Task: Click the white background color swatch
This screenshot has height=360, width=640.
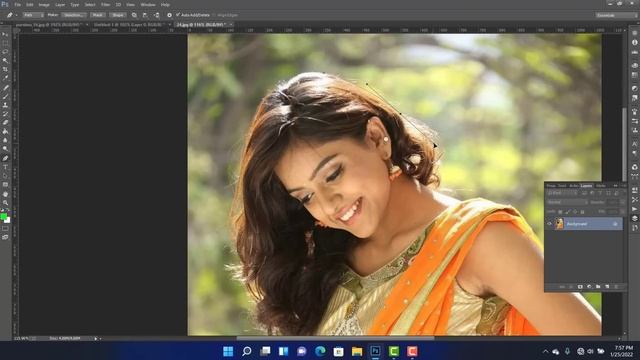Action: pos(8,220)
